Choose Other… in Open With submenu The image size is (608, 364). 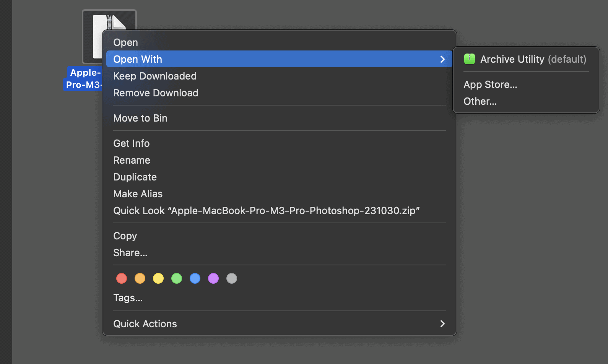click(x=480, y=101)
